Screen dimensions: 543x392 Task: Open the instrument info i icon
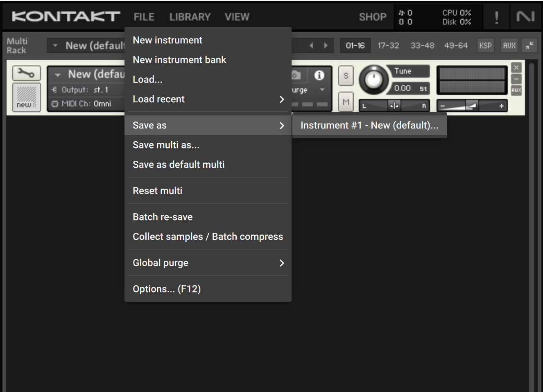click(319, 75)
